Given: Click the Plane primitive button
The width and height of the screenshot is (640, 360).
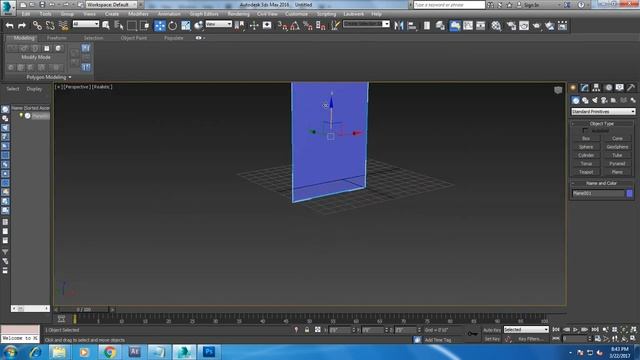Looking at the screenshot, I should [617, 172].
